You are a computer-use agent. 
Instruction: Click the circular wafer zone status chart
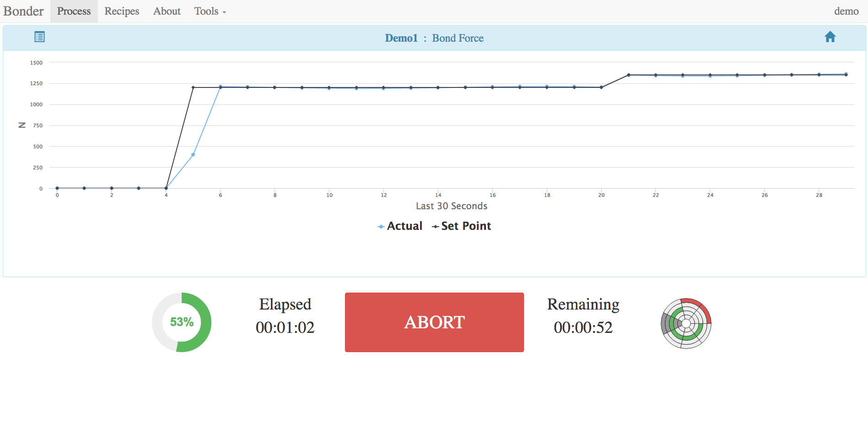pyautogui.click(x=686, y=323)
